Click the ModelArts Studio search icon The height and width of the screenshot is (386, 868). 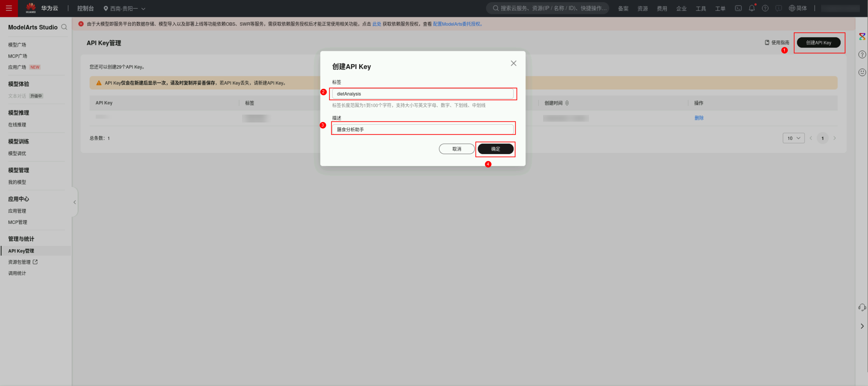[x=64, y=27]
